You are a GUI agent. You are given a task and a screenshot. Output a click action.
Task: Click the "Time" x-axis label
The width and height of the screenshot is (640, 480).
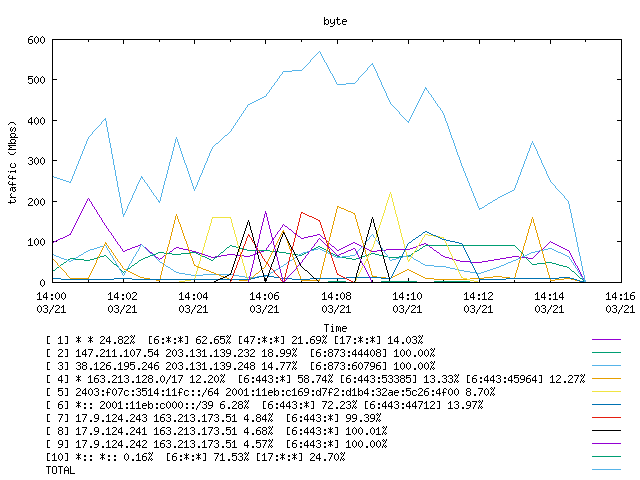(335, 328)
